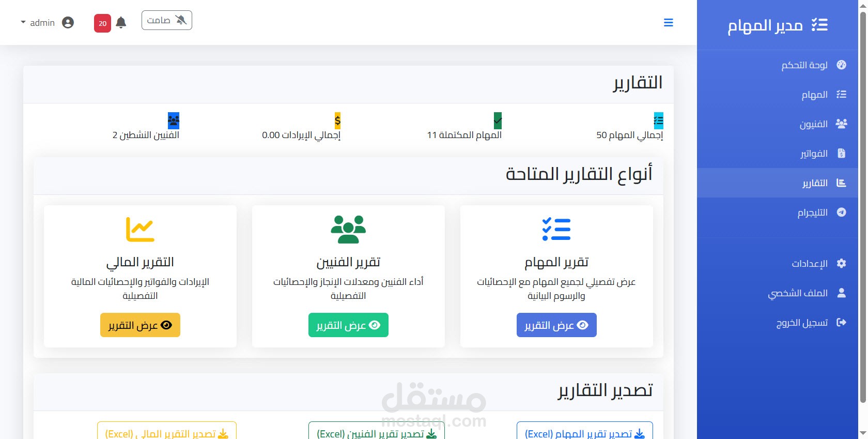Click the تصدير التقارير heading
This screenshot has width=868, height=439.
(x=605, y=390)
